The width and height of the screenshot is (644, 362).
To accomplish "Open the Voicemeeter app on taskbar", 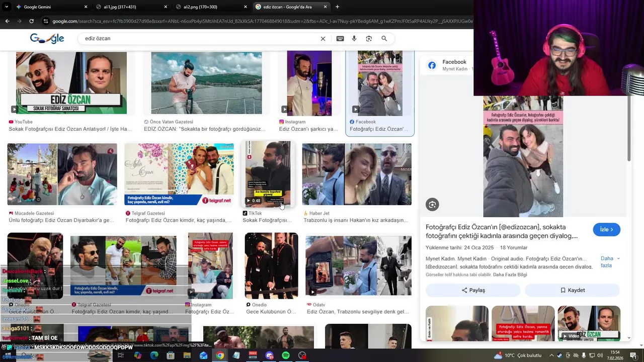I will click(x=253, y=355).
